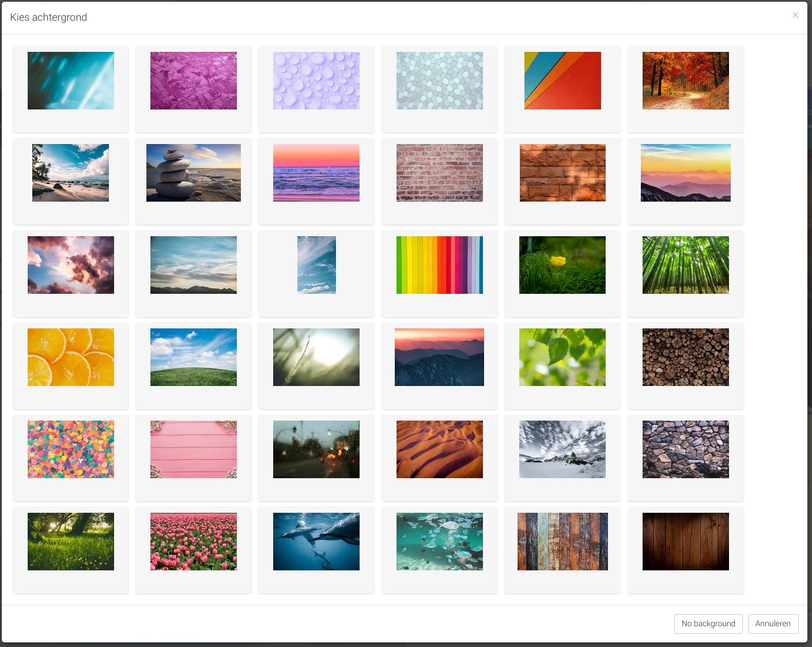Image resolution: width=812 pixels, height=647 pixels.
Task: Choose the green bamboo forest background
Action: [x=686, y=265]
